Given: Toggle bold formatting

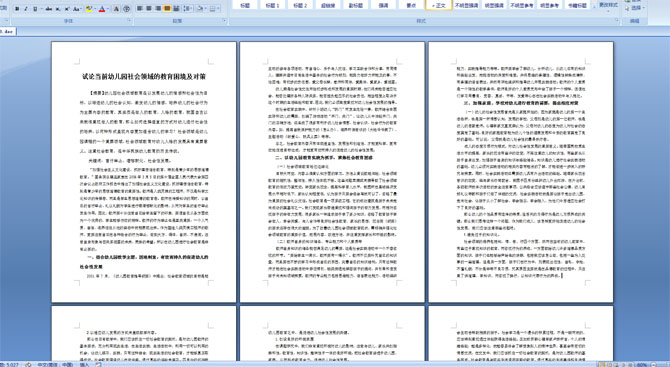Looking at the screenshot, I should pyautogui.click(x=17, y=9).
